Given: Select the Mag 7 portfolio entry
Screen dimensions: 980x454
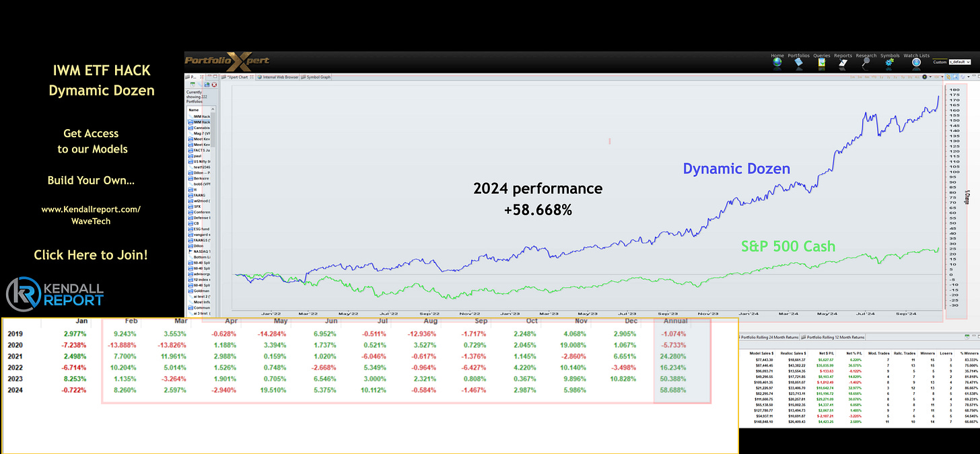Looking at the screenshot, I should point(200,133).
